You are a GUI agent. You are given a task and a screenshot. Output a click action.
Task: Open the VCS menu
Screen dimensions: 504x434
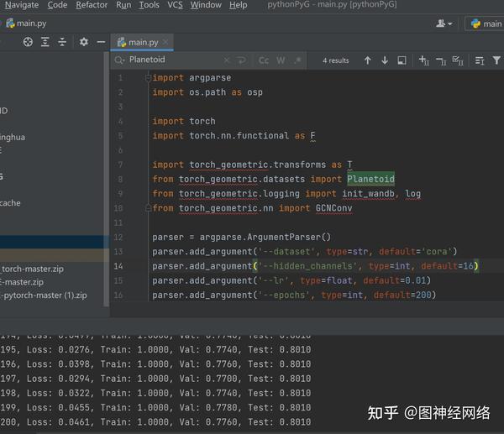pyautogui.click(x=175, y=5)
